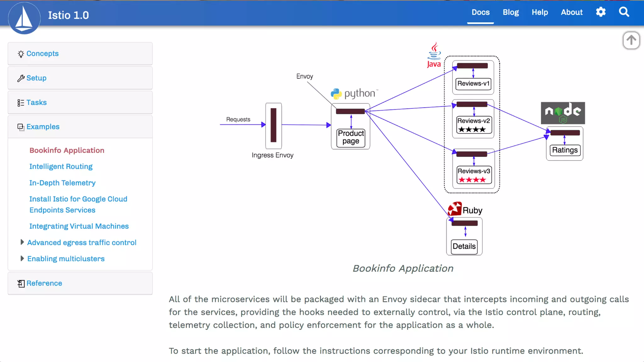Click the scroll-to-top arrow button
Image resolution: width=644 pixels, height=362 pixels.
(631, 40)
